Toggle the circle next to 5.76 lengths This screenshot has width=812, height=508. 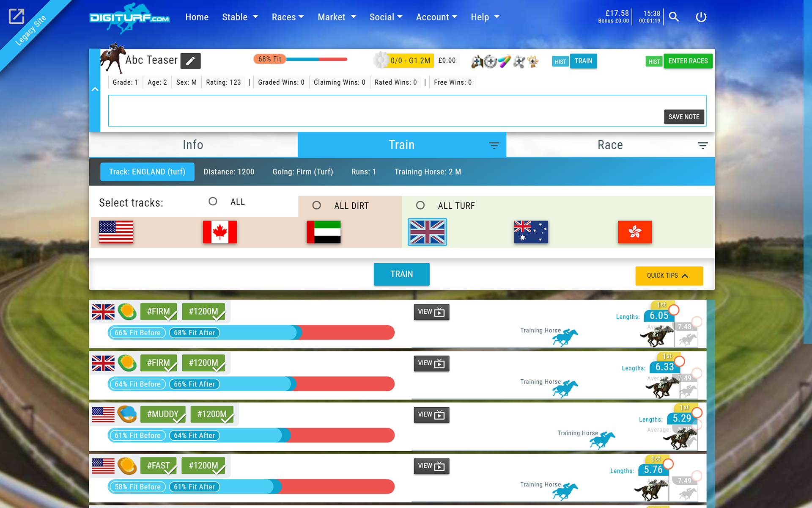[x=668, y=464]
